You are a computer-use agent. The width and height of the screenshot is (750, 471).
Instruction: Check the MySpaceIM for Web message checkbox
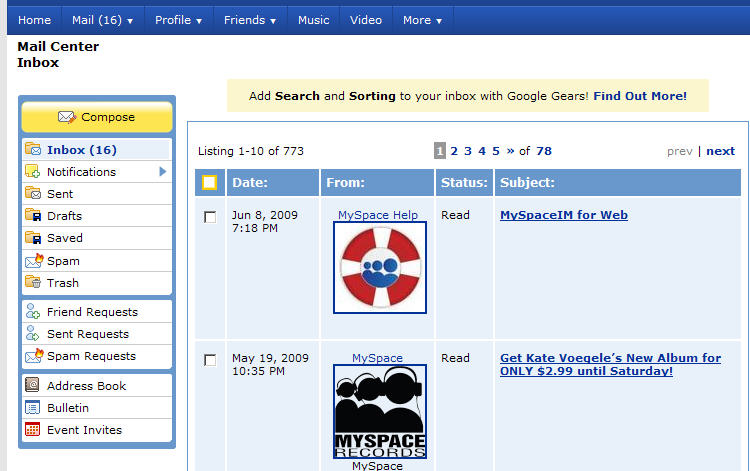coord(210,217)
